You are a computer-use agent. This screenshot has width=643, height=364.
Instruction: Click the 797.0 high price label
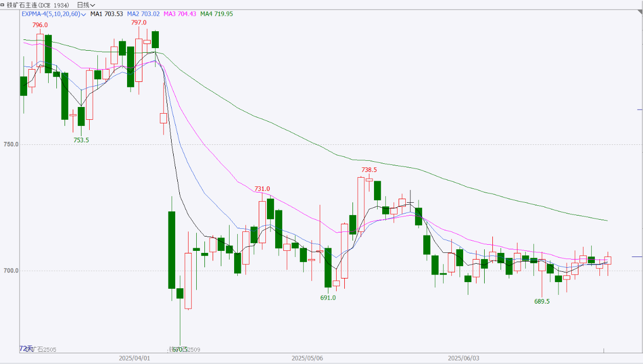pyautogui.click(x=138, y=23)
